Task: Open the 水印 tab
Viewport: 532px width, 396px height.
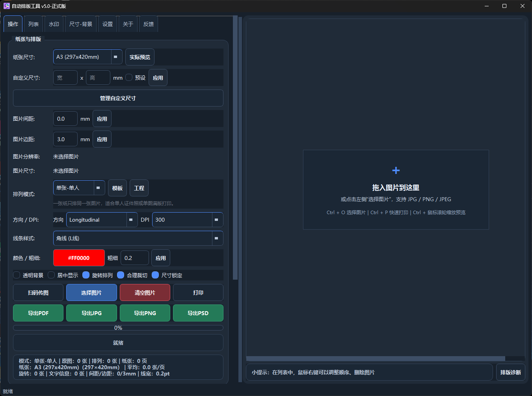Action: 54,24
